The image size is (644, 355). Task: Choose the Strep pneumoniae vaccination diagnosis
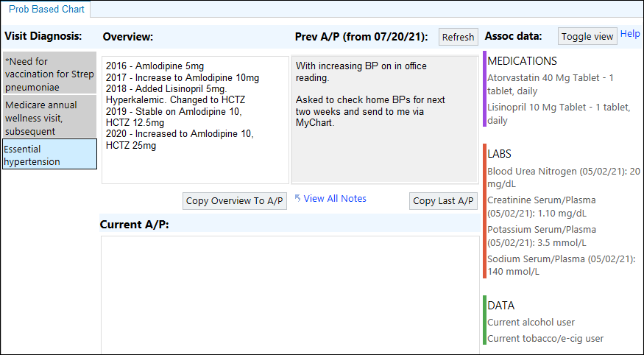(x=49, y=73)
